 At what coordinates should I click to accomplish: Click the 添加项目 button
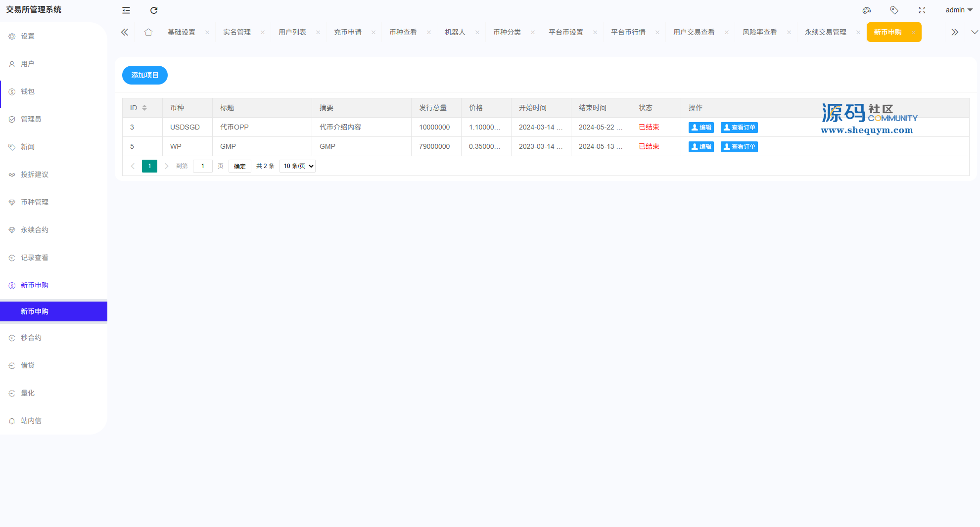click(144, 75)
